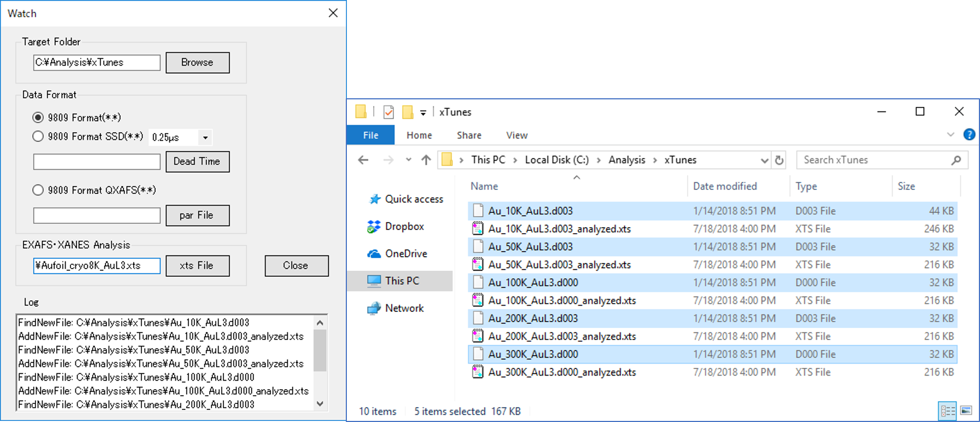
Task: Click the par file path input field
Action: (x=97, y=215)
